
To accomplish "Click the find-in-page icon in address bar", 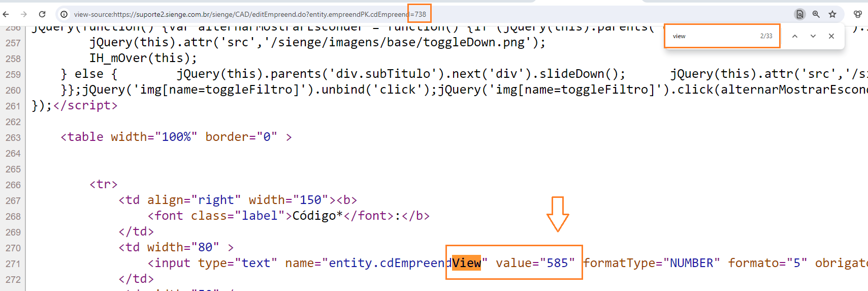I will [799, 14].
